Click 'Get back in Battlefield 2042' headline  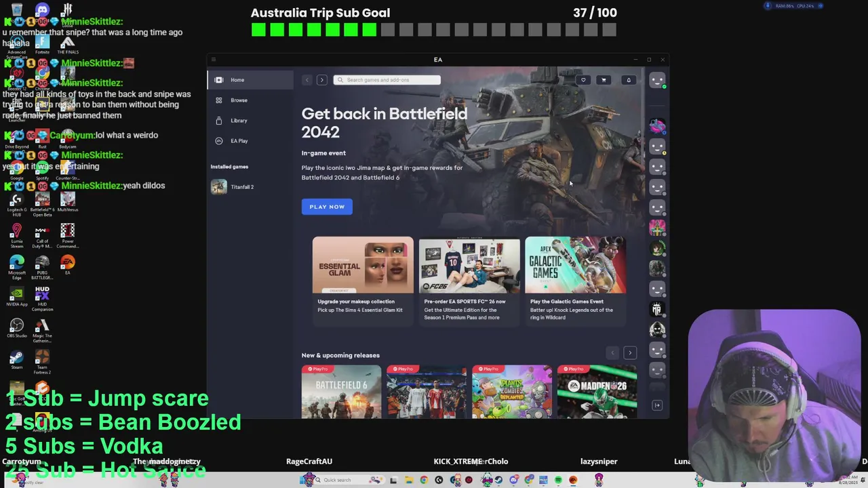[x=384, y=123]
